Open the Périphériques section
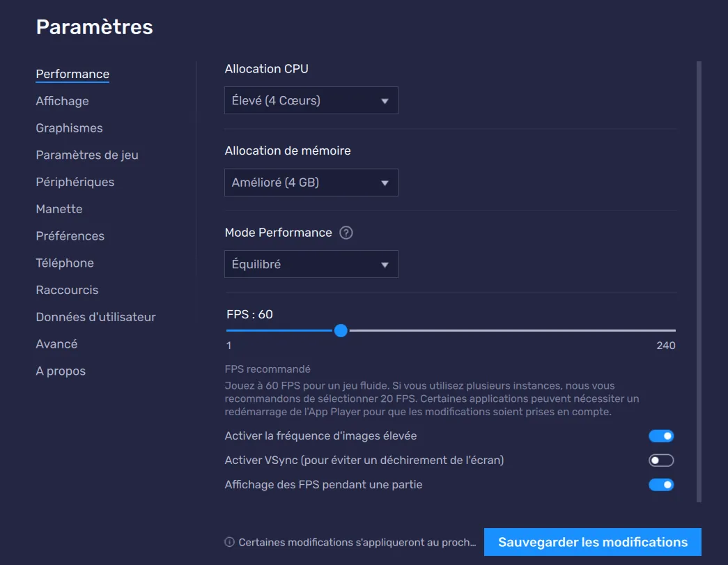The height and width of the screenshot is (565, 728). pos(75,182)
